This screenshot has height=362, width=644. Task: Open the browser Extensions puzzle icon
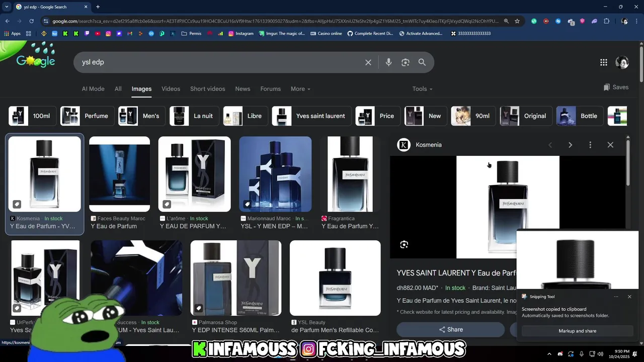click(x=606, y=21)
